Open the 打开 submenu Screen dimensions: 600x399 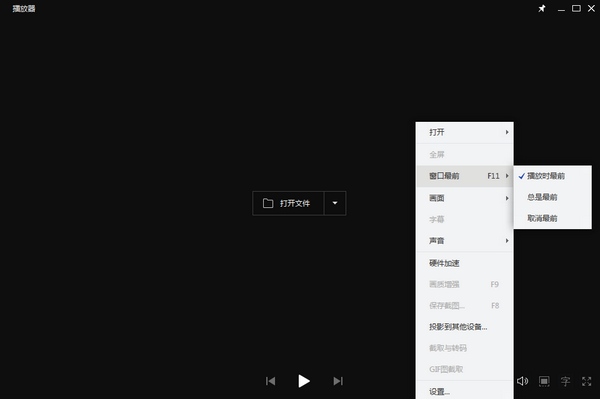pos(465,132)
